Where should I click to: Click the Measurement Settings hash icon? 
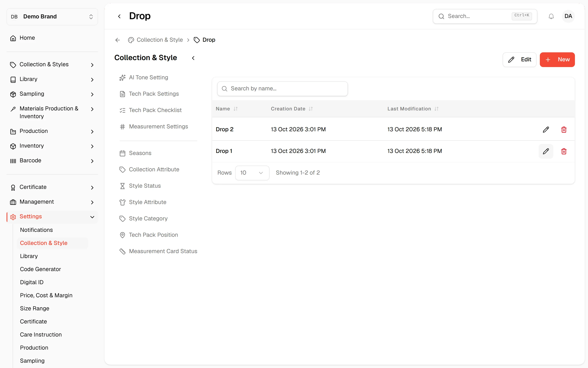(122, 127)
